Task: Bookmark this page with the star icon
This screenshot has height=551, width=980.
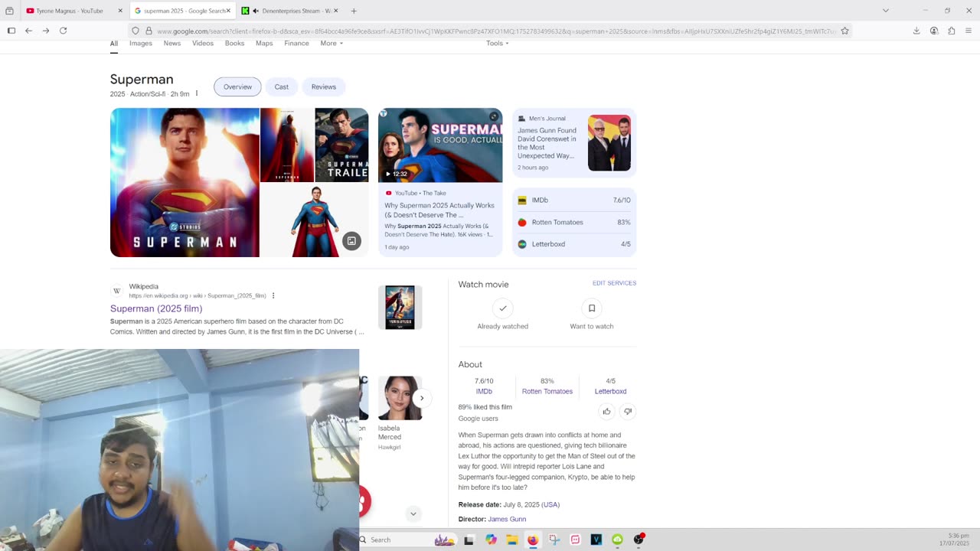Action: tap(844, 31)
